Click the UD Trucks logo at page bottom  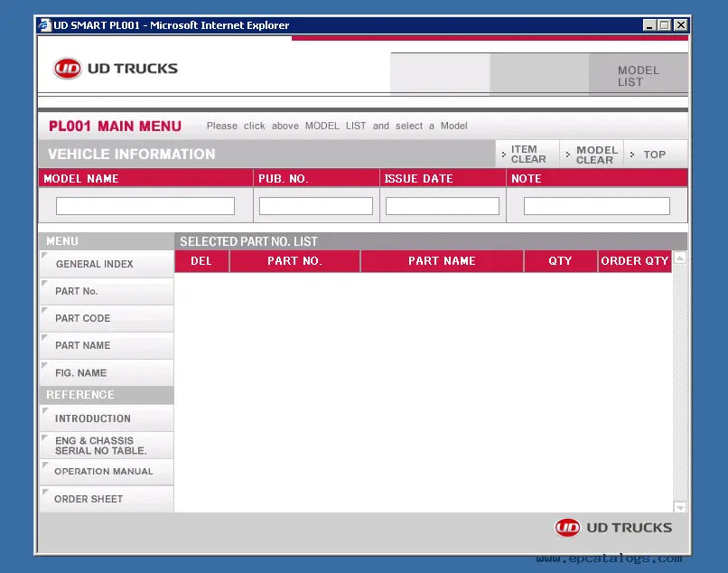click(x=614, y=527)
